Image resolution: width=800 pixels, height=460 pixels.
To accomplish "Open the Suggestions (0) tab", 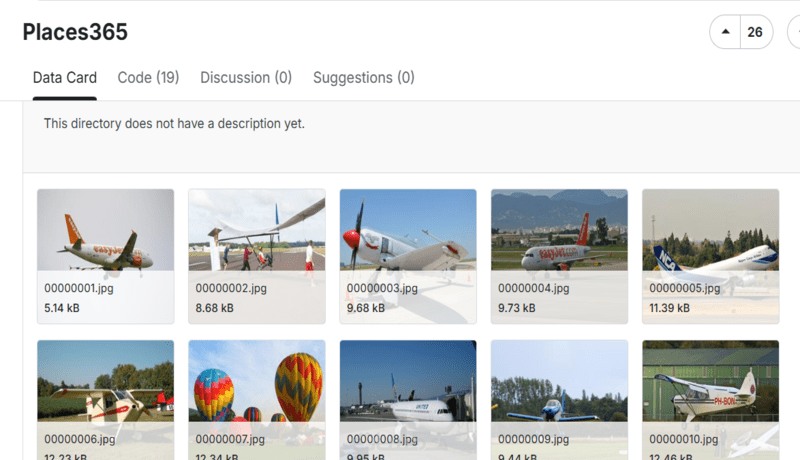I will 364,78.
